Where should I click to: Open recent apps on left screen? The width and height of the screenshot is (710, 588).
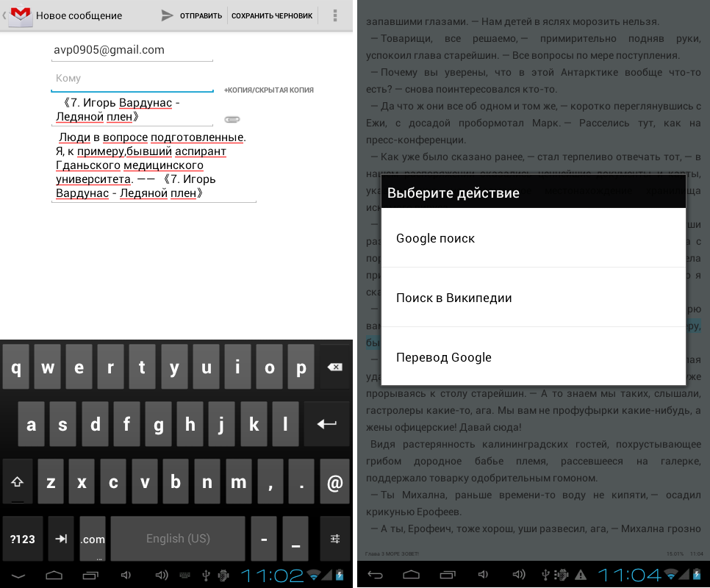pos(90,574)
